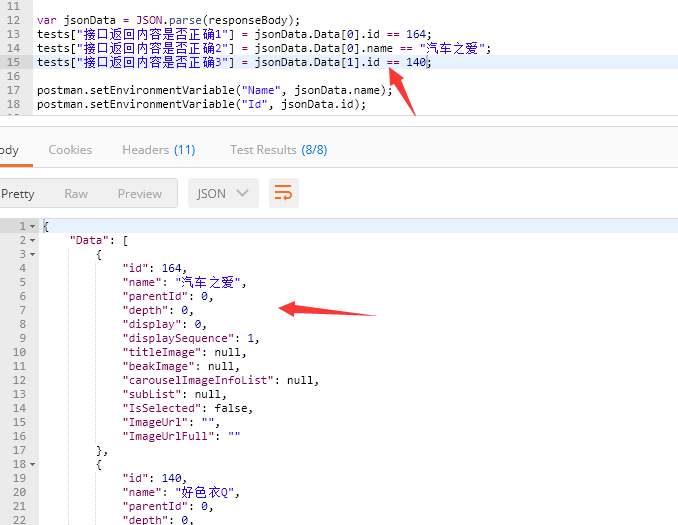Click setEnvironmentVariable "Id" line
The image size is (678, 525).
[x=201, y=104]
